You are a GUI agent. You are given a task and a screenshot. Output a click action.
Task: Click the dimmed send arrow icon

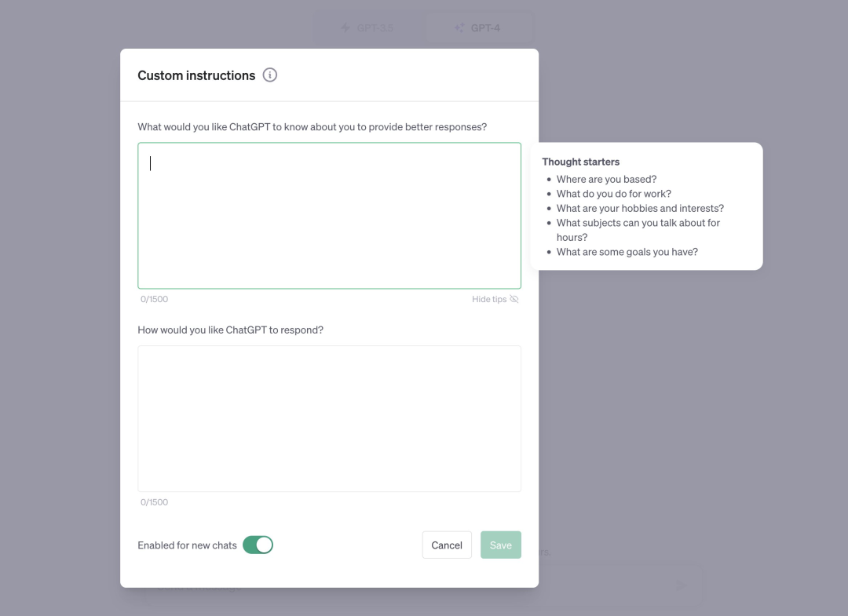click(x=682, y=585)
